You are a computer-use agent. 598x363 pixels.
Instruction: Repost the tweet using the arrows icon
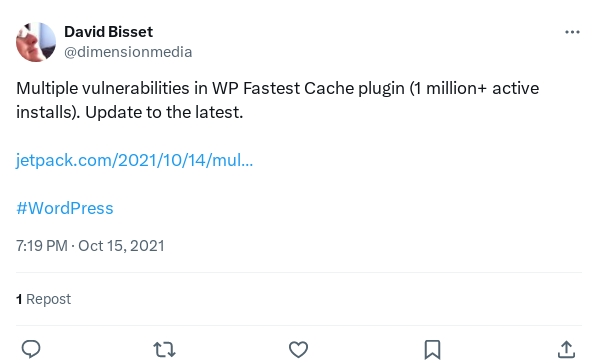point(164,349)
